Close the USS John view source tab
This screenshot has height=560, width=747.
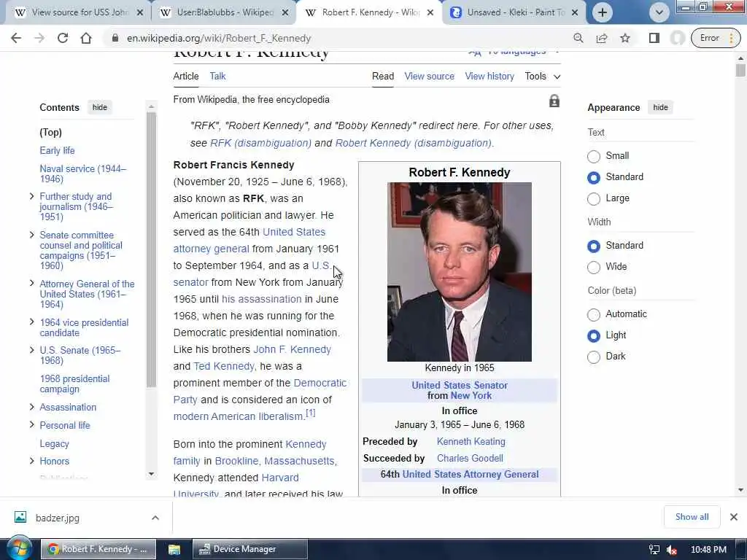coord(139,12)
